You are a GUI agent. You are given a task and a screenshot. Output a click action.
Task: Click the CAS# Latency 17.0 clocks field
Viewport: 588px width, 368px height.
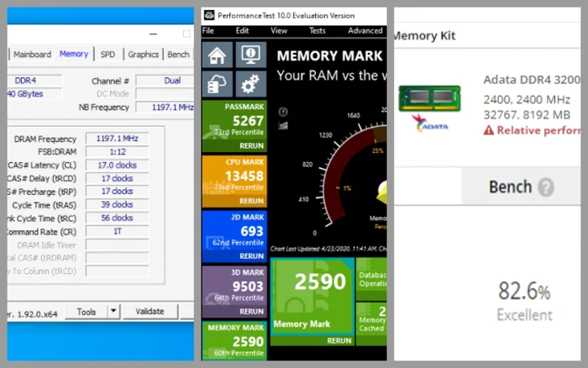click(x=118, y=165)
